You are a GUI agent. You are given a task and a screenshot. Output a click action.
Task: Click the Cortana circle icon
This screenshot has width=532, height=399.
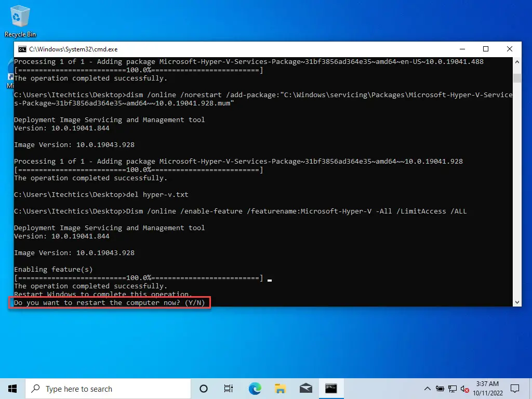point(204,389)
